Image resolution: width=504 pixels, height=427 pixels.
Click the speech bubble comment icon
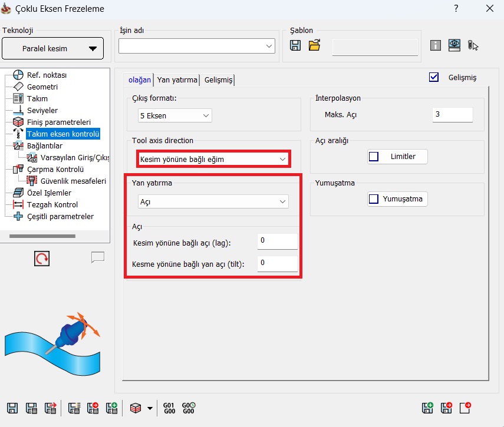97,257
